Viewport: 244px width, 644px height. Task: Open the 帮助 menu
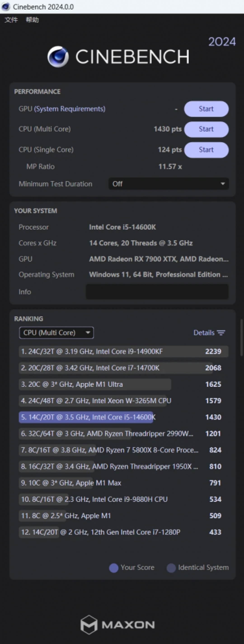[32, 20]
